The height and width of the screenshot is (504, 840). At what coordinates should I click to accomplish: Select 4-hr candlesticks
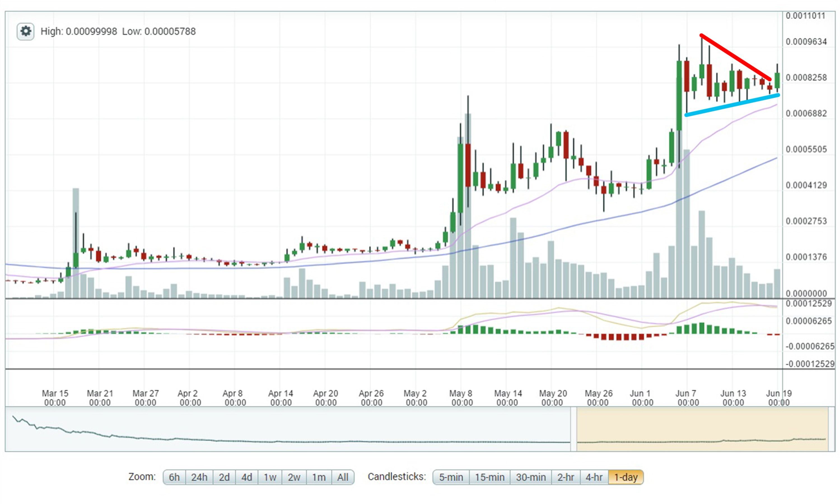point(594,477)
